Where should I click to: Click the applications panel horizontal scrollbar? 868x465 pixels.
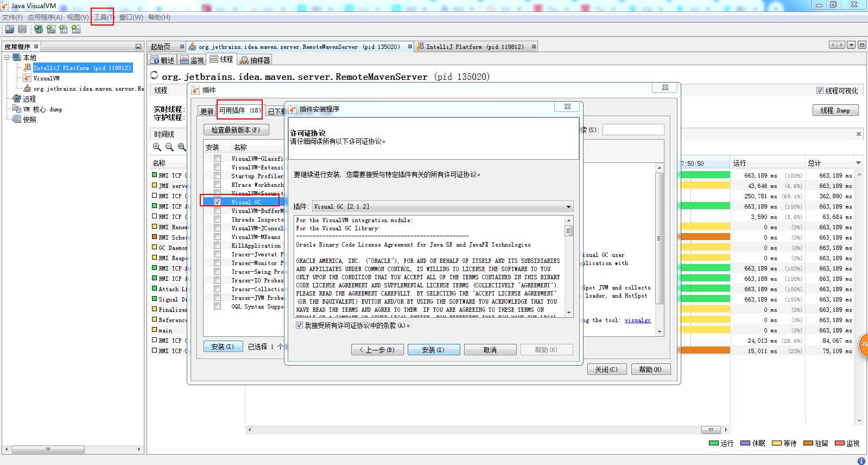(73, 449)
